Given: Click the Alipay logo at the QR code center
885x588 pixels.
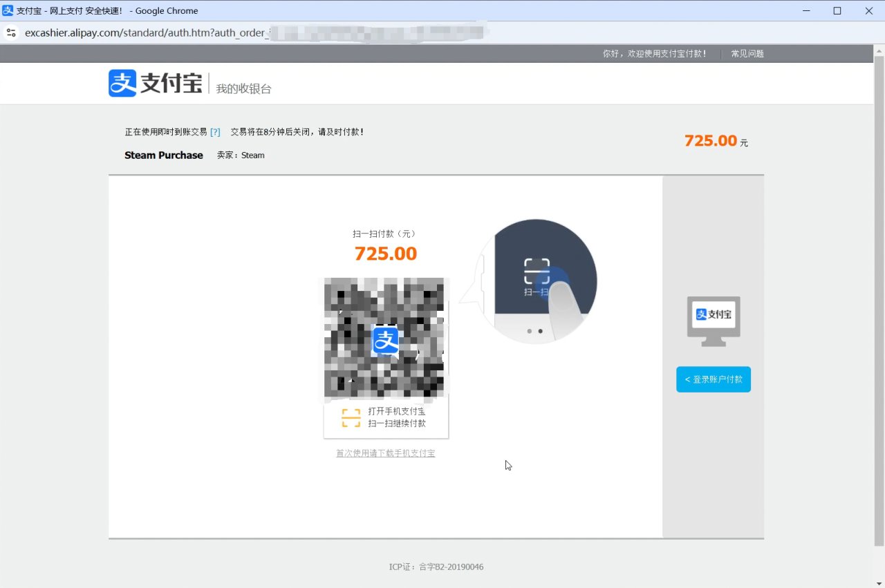Looking at the screenshot, I should (x=386, y=340).
